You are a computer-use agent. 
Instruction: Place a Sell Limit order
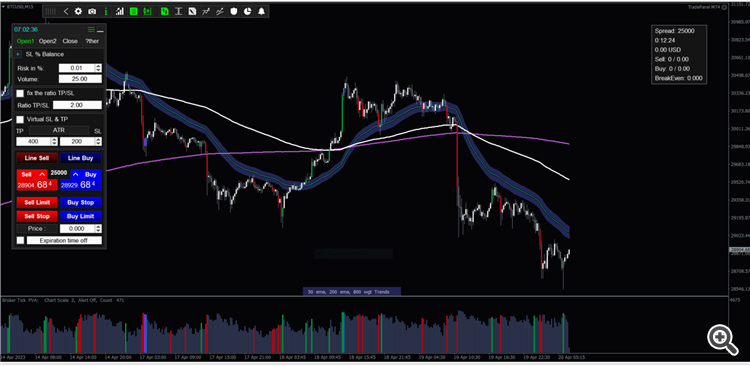coord(37,202)
